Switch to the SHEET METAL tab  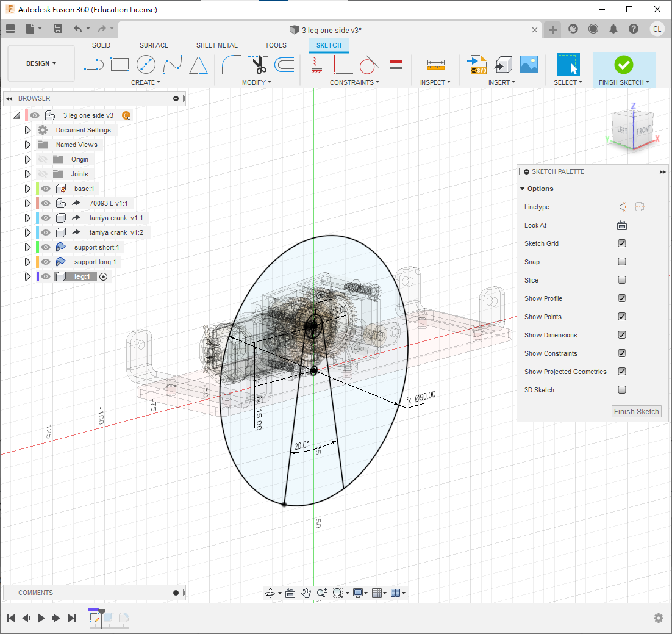(x=216, y=45)
